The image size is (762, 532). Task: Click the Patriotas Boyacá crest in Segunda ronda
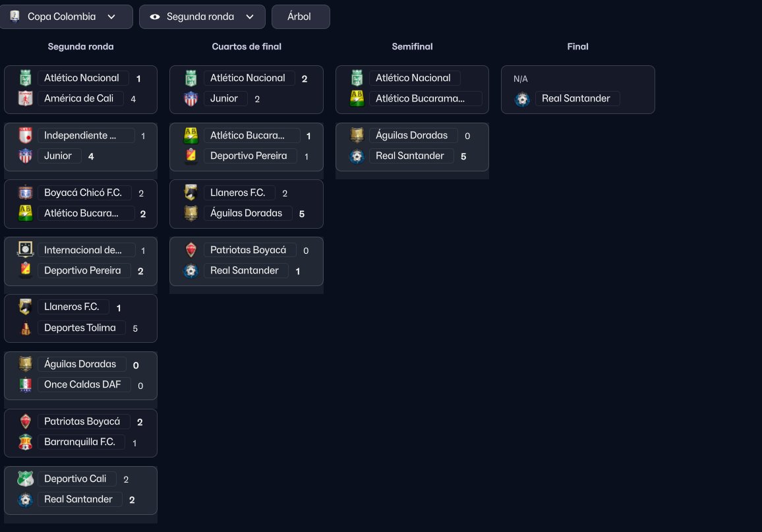25,421
